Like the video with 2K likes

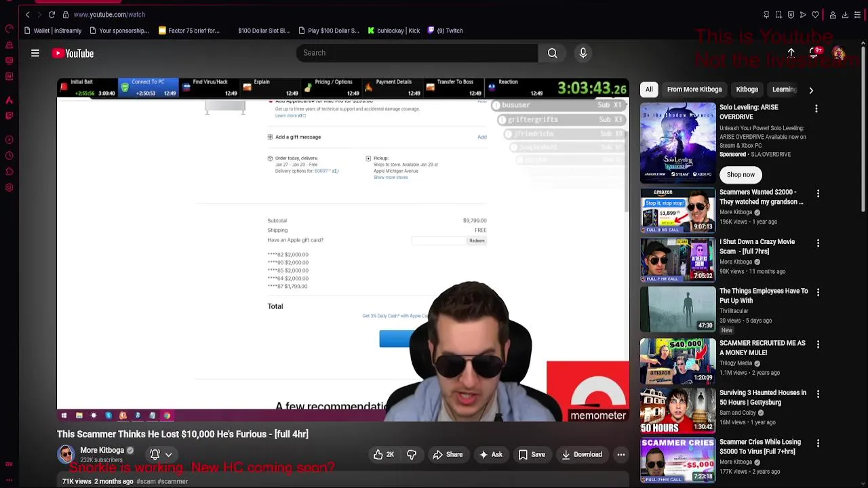click(x=384, y=455)
